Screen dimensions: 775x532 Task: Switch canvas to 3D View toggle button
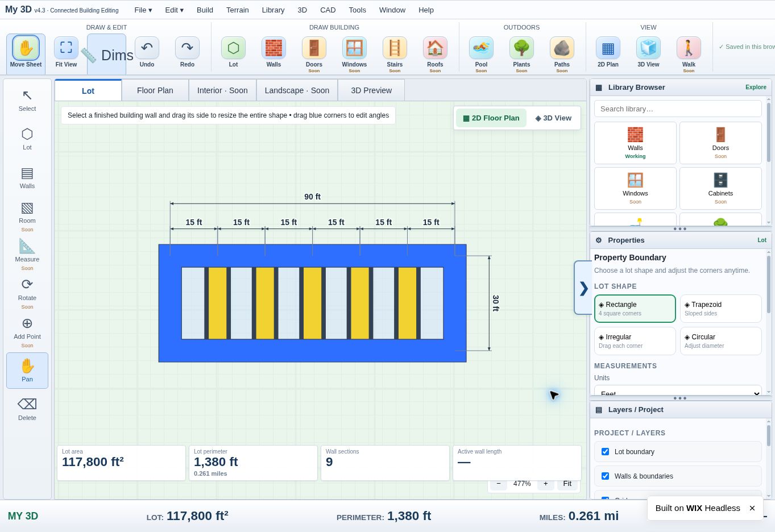pos(553,118)
